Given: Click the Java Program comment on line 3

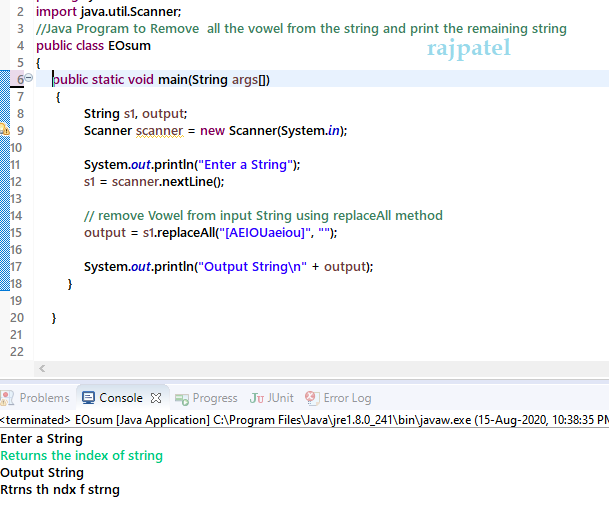Looking at the screenshot, I should (x=301, y=29).
